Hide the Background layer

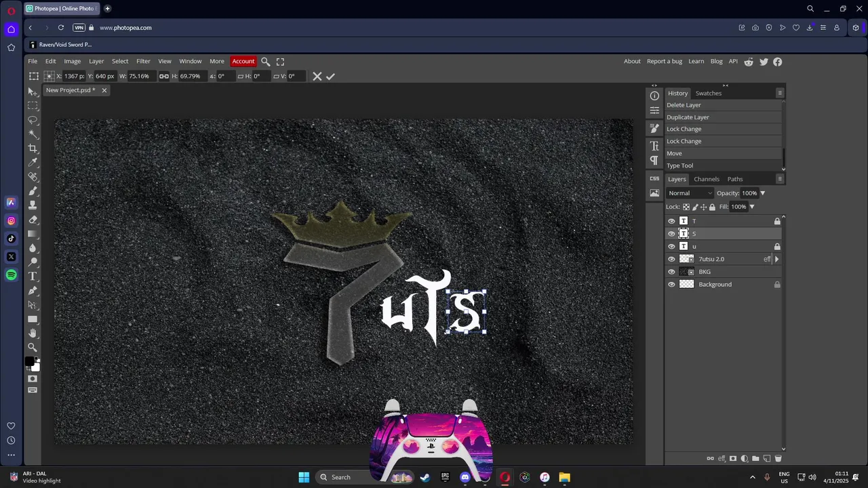tap(671, 285)
